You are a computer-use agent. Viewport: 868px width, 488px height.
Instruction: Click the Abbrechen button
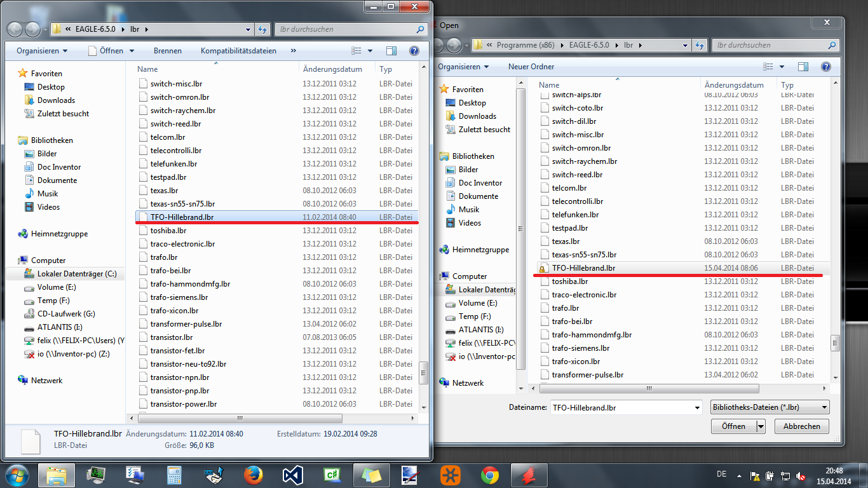(802, 426)
